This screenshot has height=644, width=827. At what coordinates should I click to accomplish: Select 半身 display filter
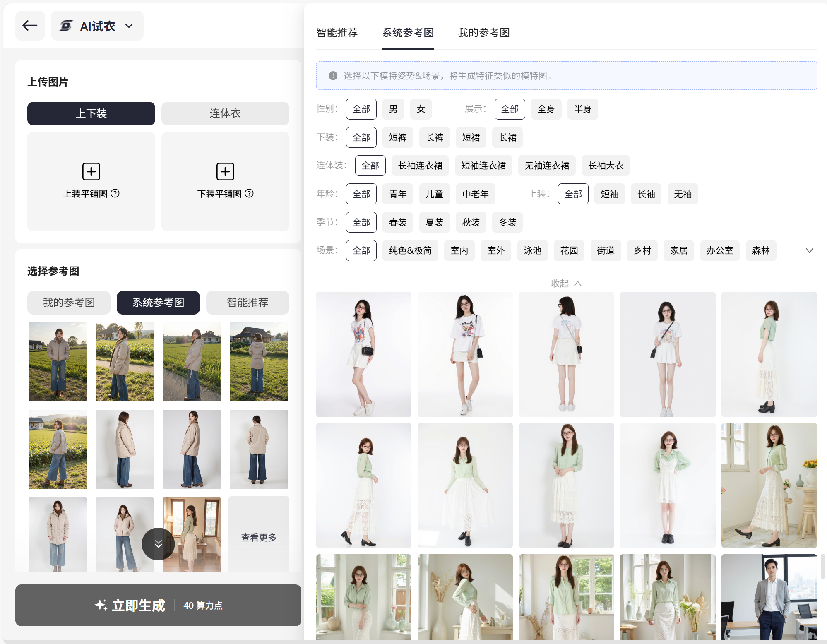coord(582,109)
